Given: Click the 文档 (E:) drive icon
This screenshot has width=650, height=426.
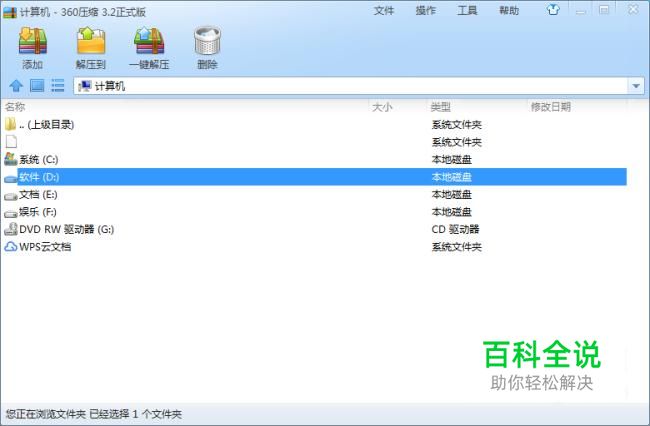Looking at the screenshot, I should [x=10, y=196].
